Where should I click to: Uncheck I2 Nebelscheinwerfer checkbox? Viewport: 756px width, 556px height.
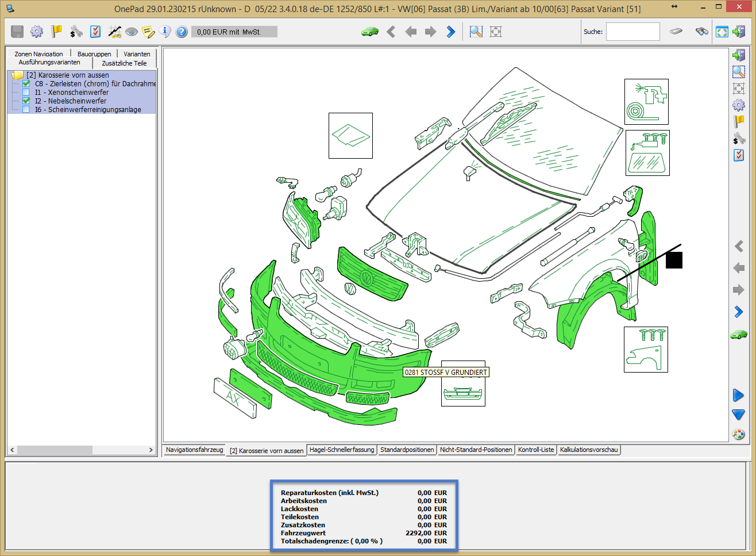click(26, 101)
